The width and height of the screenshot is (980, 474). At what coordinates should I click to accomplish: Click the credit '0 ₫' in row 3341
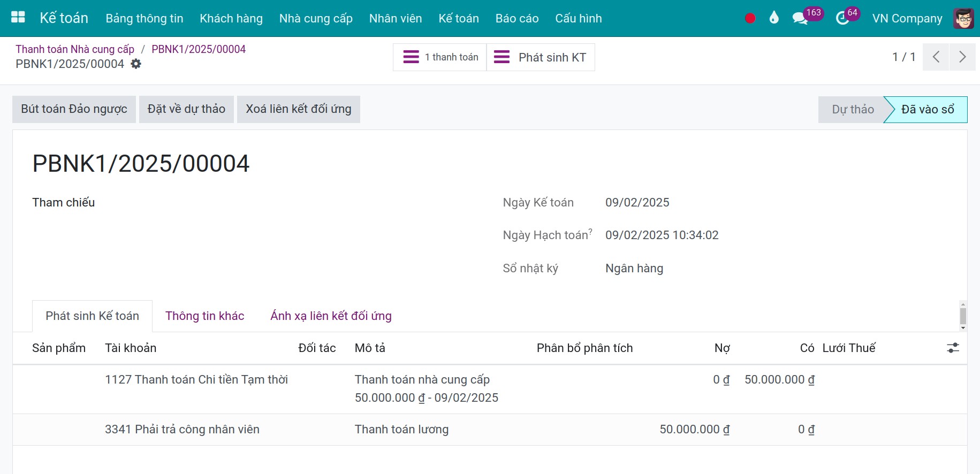pos(806,430)
